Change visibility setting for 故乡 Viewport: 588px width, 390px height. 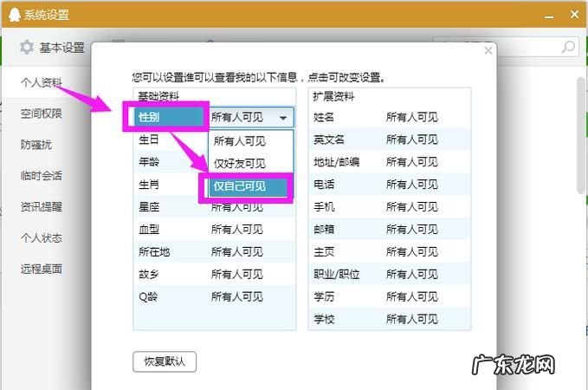pos(237,274)
